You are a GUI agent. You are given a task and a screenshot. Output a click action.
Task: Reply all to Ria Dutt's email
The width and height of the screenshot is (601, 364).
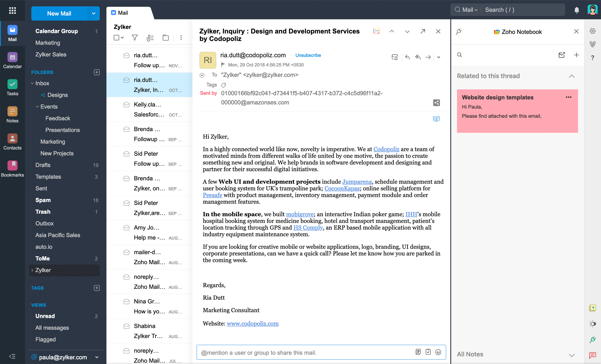pos(418,57)
